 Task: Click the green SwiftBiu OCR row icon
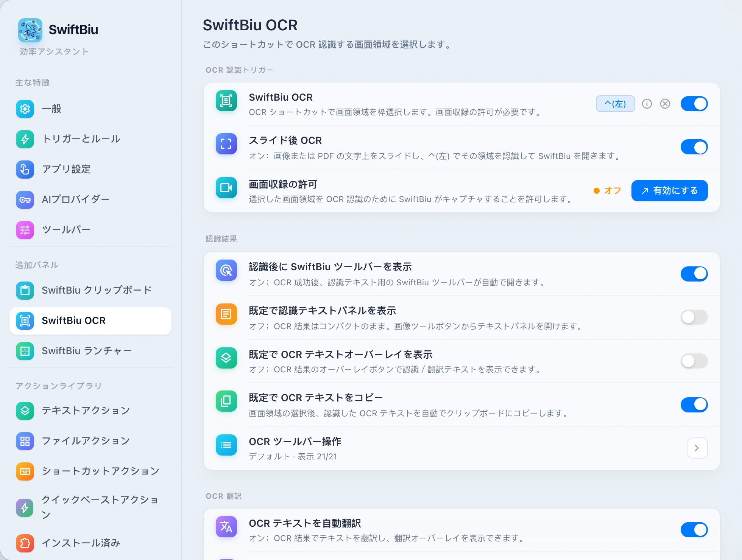pyautogui.click(x=226, y=101)
